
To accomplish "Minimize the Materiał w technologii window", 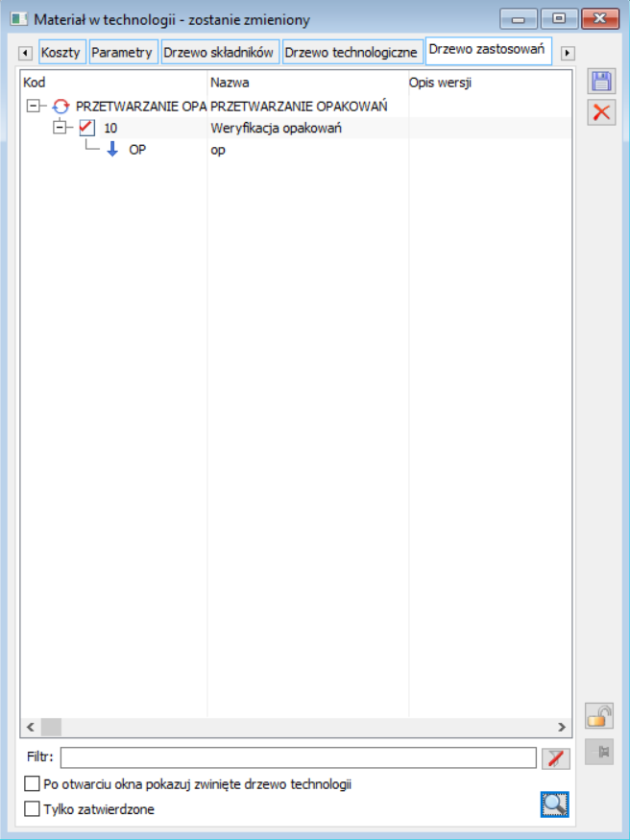I will 518,19.
